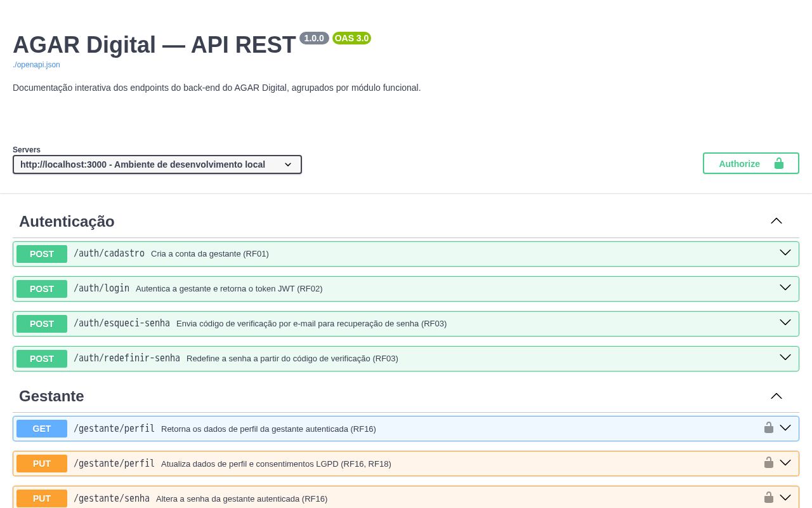Click "Cria a conta da gestante (RF01)" summary

coord(210,254)
